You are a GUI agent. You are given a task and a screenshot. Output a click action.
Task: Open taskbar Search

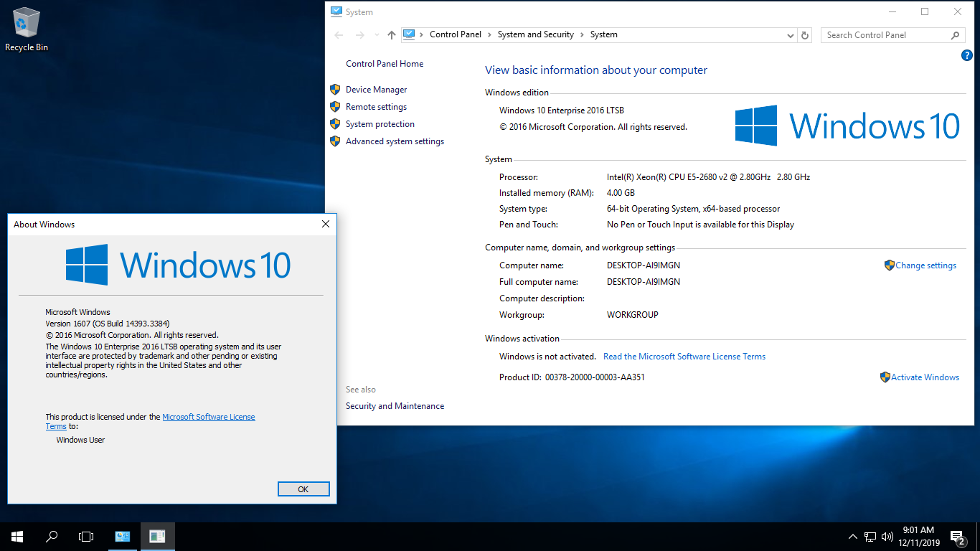point(52,537)
